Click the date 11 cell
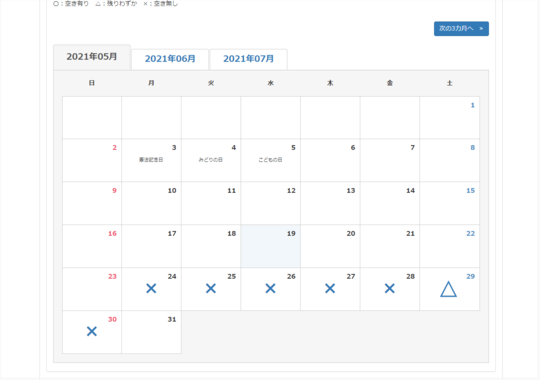This screenshot has width=540, height=380. tap(211, 203)
